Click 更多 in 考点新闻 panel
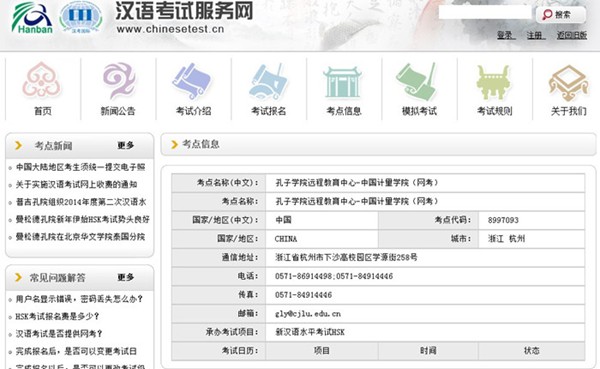This screenshot has width=600, height=369. (x=126, y=145)
